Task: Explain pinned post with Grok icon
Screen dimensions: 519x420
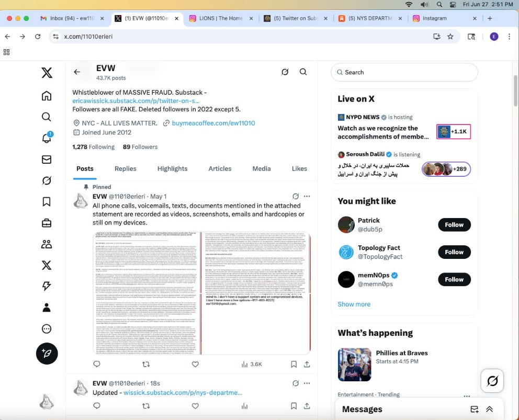Action: click(296, 196)
